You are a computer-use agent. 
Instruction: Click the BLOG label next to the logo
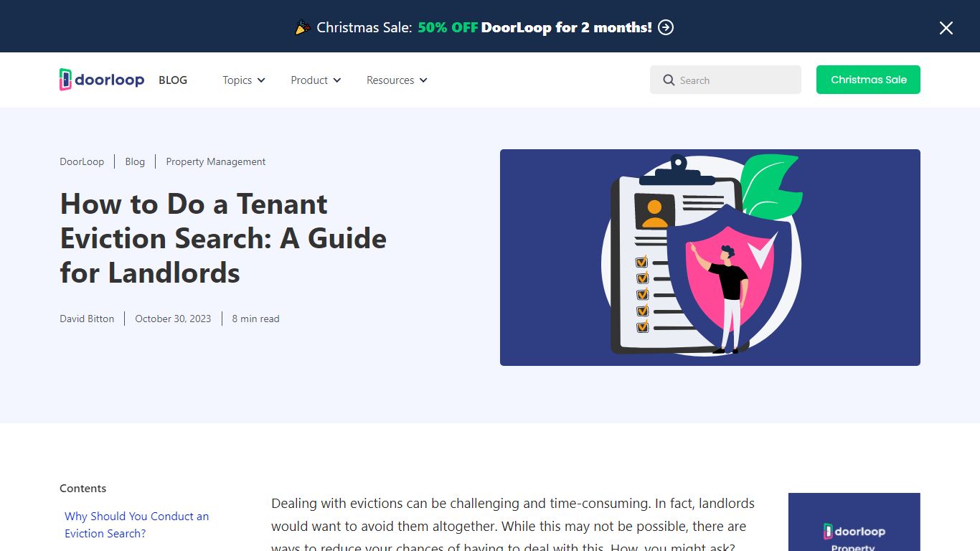pyautogui.click(x=173, y=80)
